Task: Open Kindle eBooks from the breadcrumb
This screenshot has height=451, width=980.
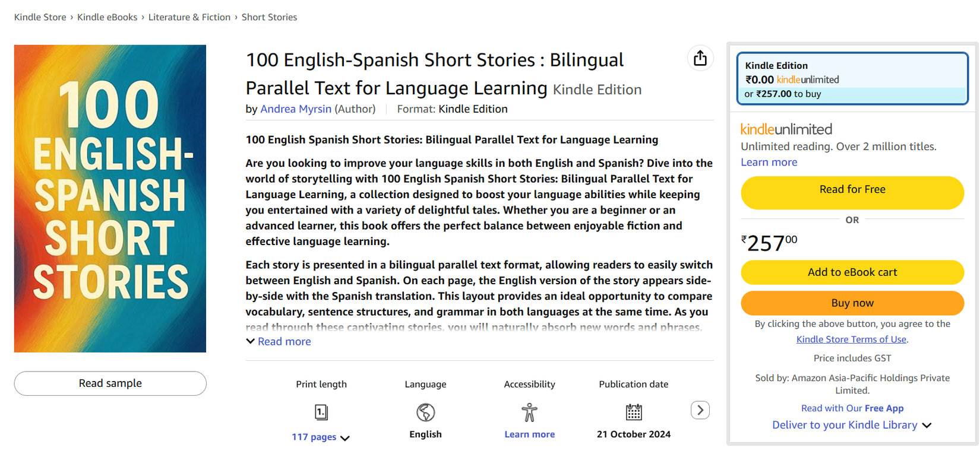Action: [x=107, y=17]
